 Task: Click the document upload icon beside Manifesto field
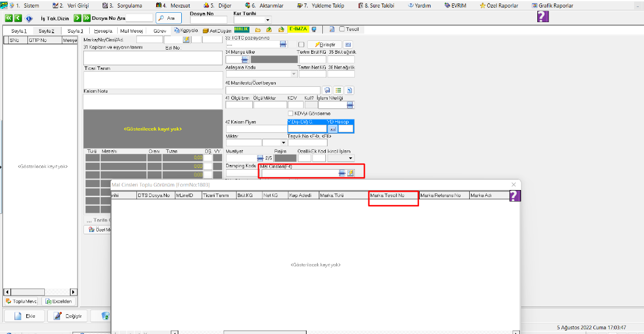tap(350, 90)
